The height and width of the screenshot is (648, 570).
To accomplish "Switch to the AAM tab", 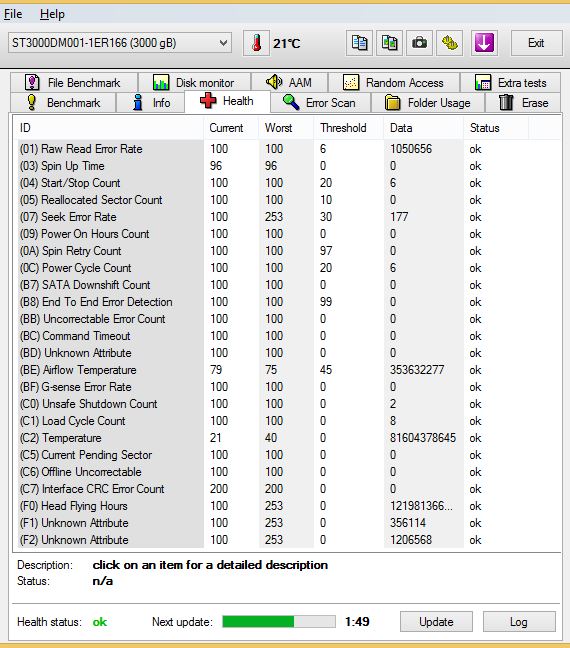I will pyautogui.click(x=289, y=82).
